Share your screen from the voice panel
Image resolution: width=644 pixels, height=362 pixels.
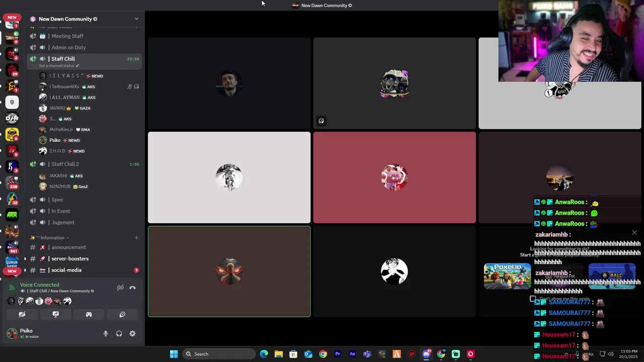coord(55,315)
